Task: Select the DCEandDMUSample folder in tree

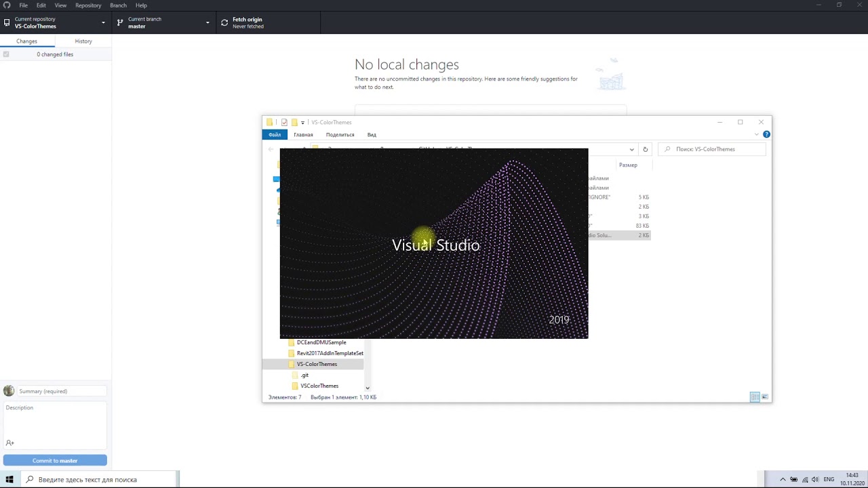Action: (321, 342)
